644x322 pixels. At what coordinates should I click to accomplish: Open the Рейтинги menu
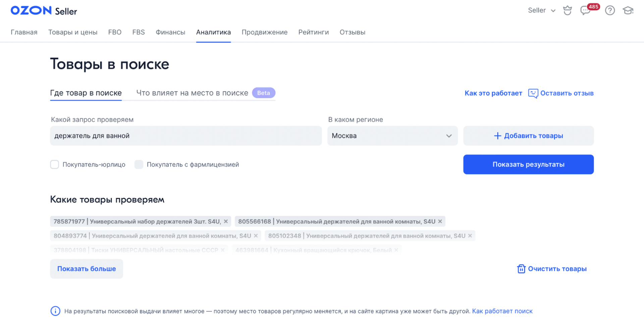pyautogui.click(x=314, y=32)
